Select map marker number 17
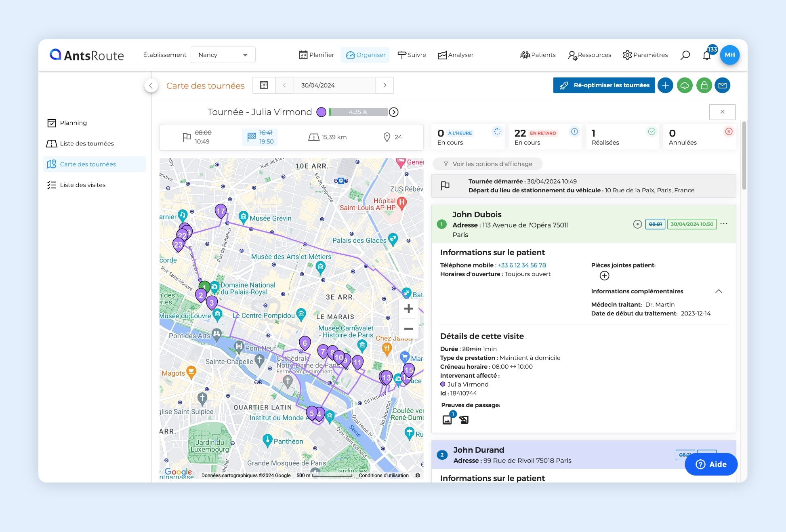Image resolution: width=786 pixels, height=532 pixels. pos(221,210)
